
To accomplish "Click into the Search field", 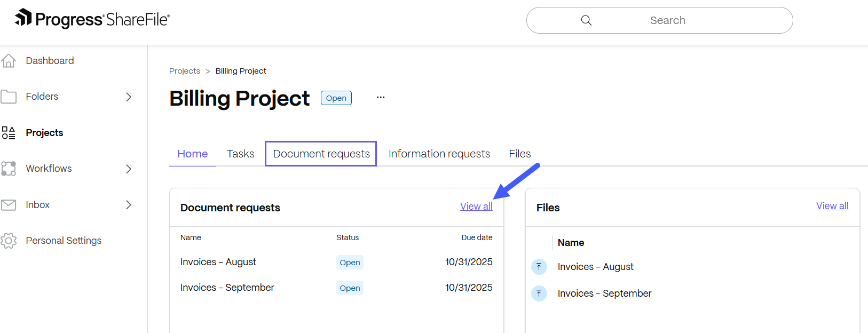I will (667, 20).
